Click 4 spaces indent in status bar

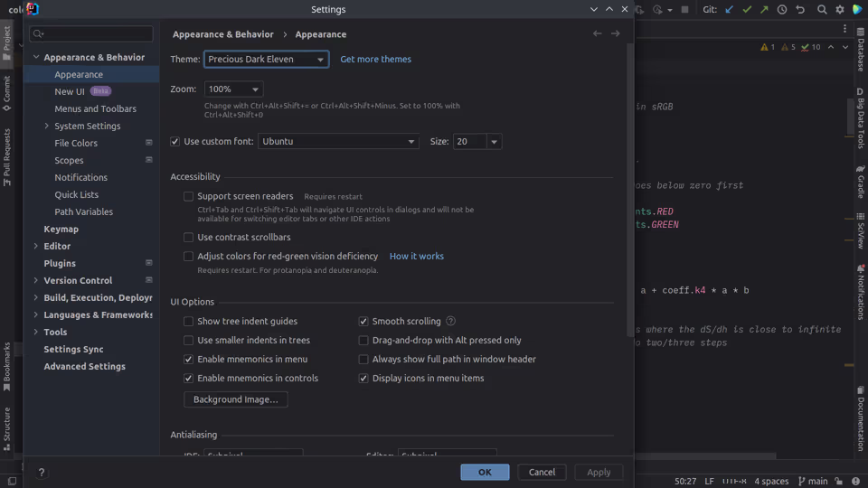click(771, 482)
